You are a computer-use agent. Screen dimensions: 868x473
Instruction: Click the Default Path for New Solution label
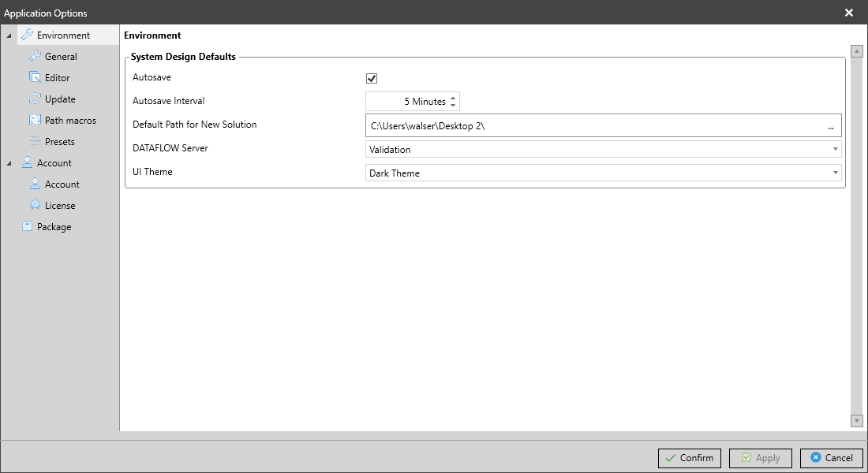tap(194, 125)
